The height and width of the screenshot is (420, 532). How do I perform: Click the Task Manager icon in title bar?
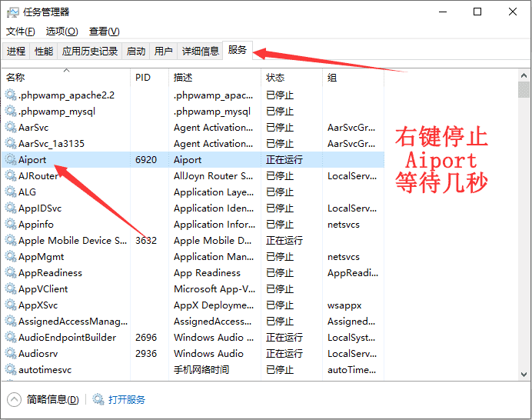click(x=12, y=12)
